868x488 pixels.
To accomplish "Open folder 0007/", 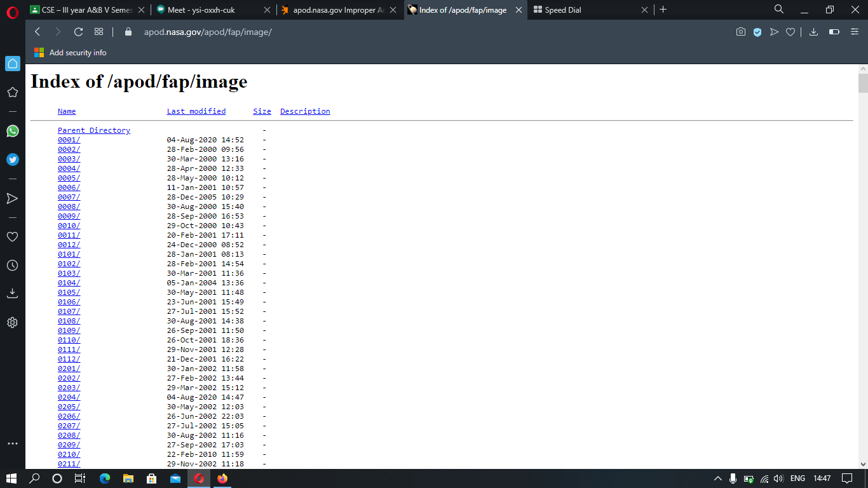I will pos(69,197).
